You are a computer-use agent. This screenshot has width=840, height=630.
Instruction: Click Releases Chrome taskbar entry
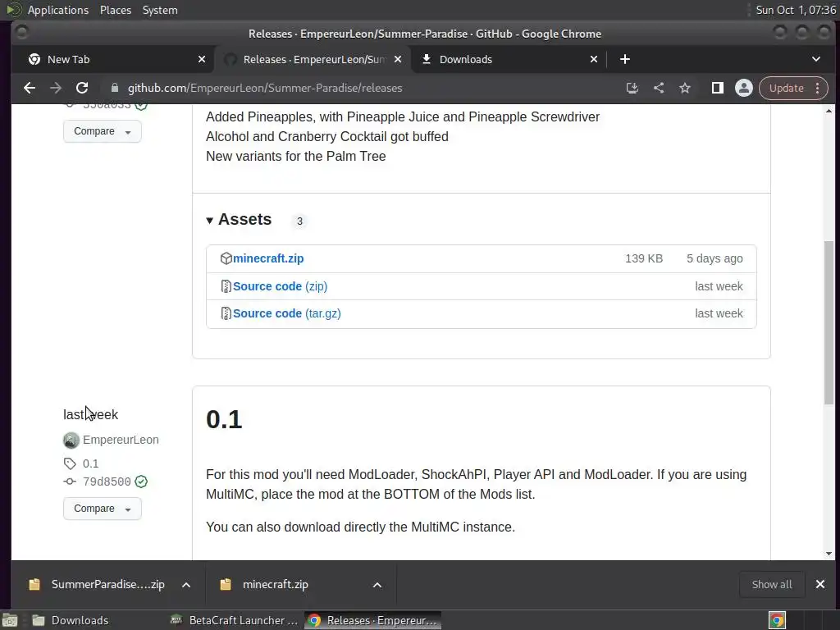pos(373,620)
